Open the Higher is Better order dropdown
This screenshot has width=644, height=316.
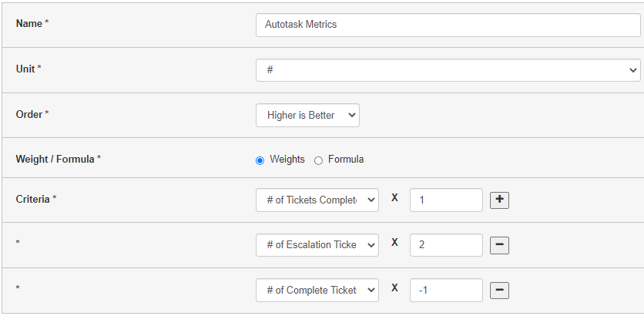307,115
